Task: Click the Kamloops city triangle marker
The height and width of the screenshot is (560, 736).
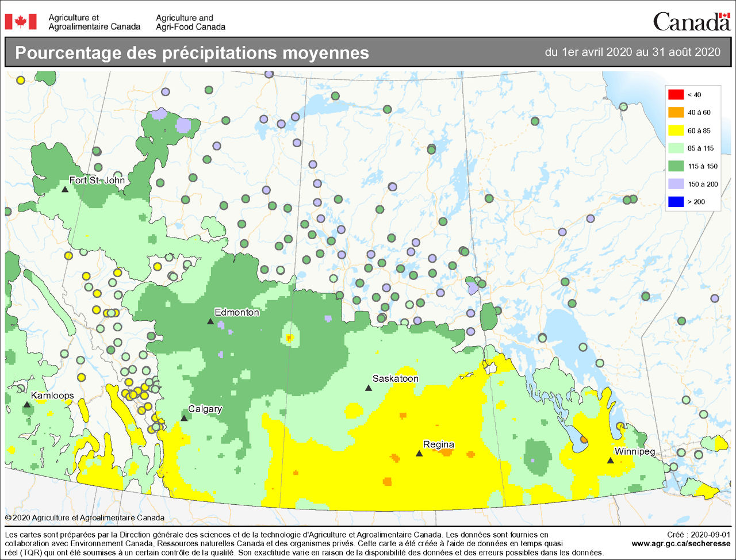Action: (26, 405)
